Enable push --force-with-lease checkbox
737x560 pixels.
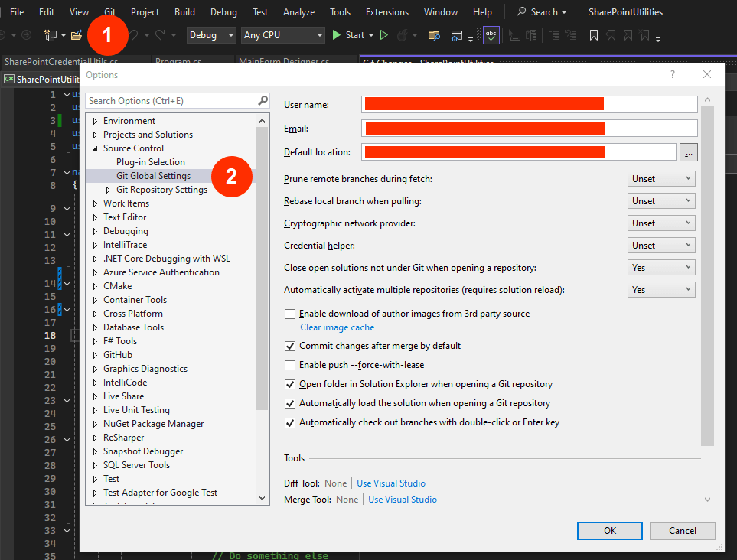click(x=290, y=365)
